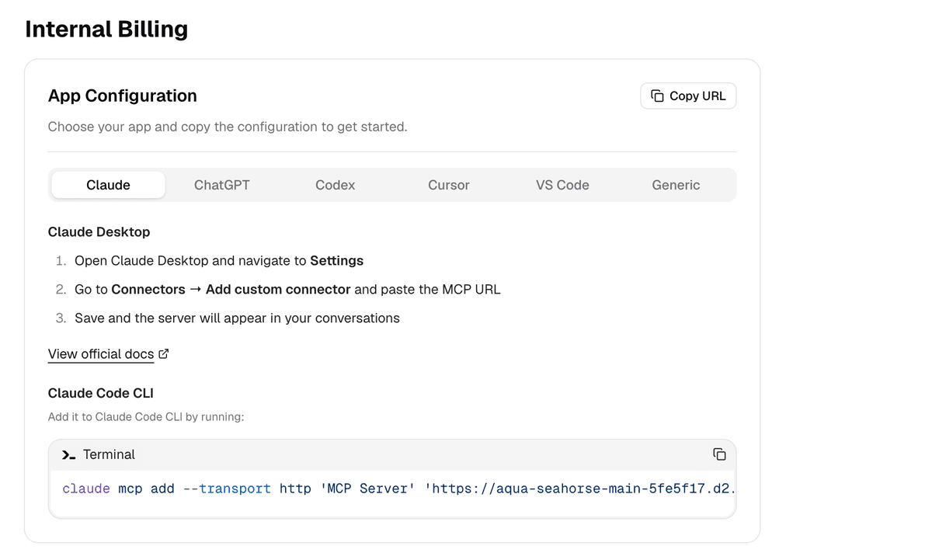Click the claude mcp add command text
Screen dimensions: 932x560
point(398,489)
